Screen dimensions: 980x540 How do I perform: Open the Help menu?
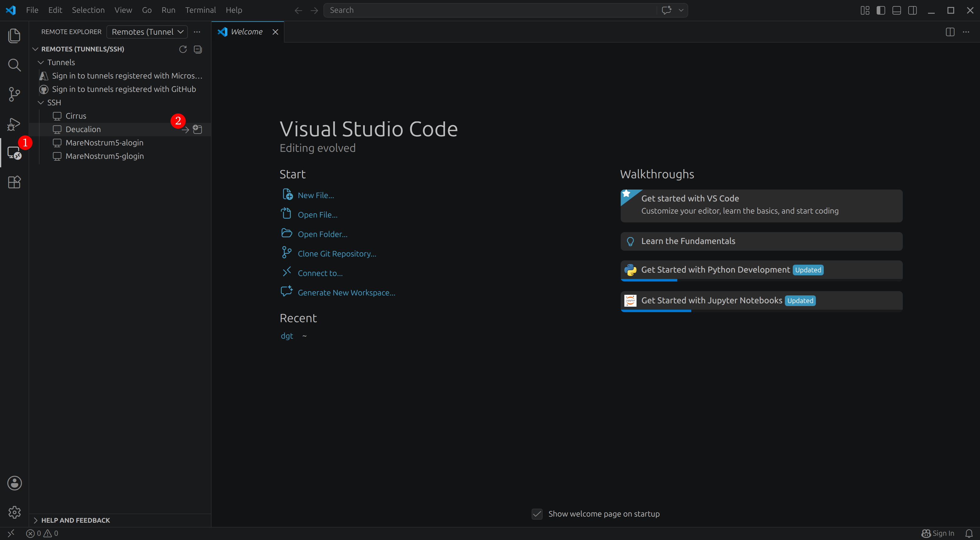tap(233, 10)
